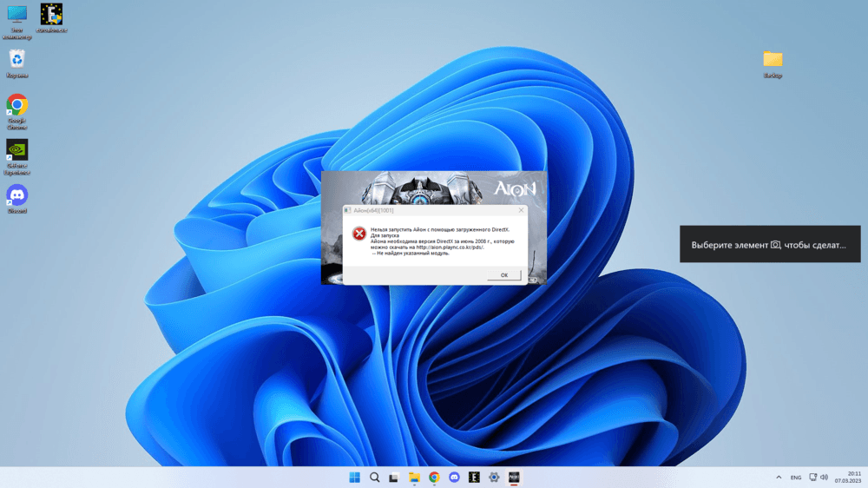Open taskbar Search

pyautogui.click(x=374, y=478)
